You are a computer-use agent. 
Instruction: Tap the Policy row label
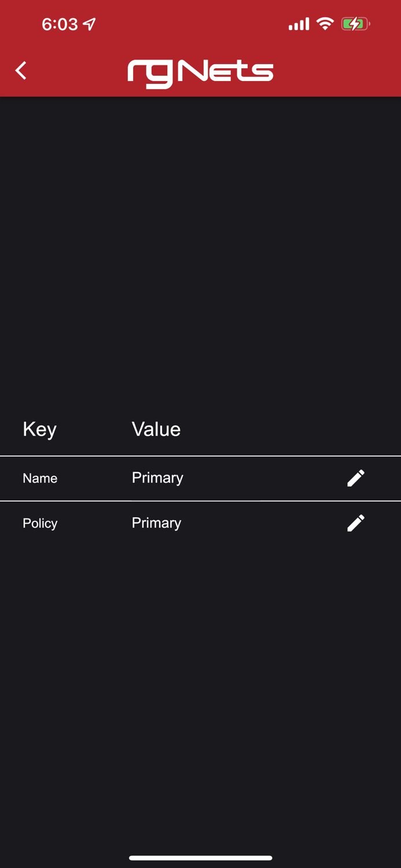tap(40, 523)
